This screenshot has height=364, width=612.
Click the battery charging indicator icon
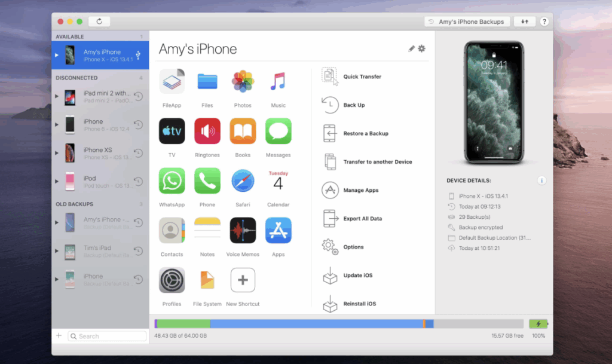[538, 324]
